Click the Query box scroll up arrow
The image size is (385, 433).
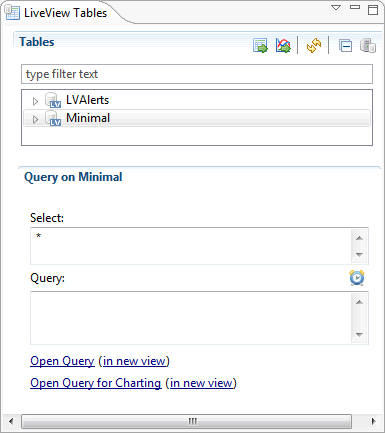coord(359,302)
